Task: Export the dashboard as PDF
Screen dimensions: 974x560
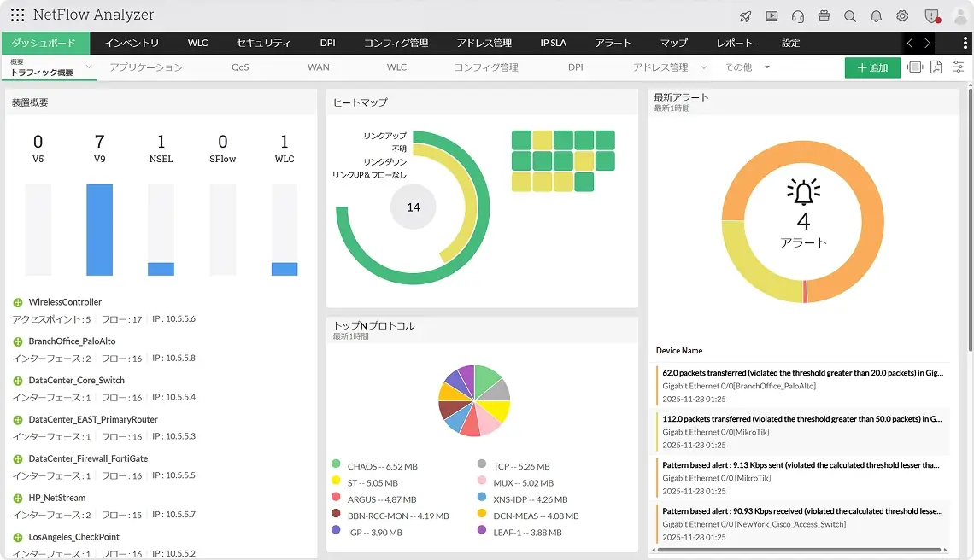Action: pyautogui.click(x=936, y=67)
